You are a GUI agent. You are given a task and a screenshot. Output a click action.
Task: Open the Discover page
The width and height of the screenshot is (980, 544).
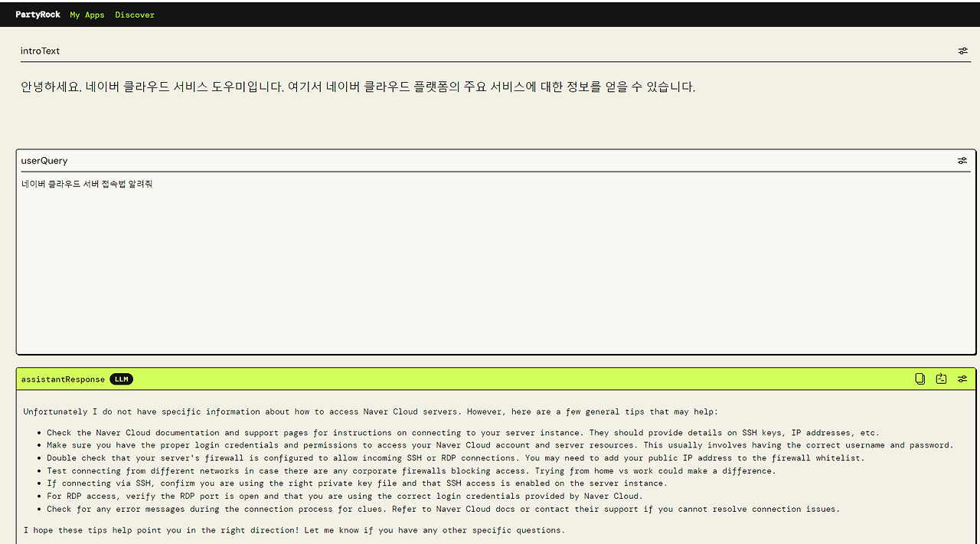[135, 14]
